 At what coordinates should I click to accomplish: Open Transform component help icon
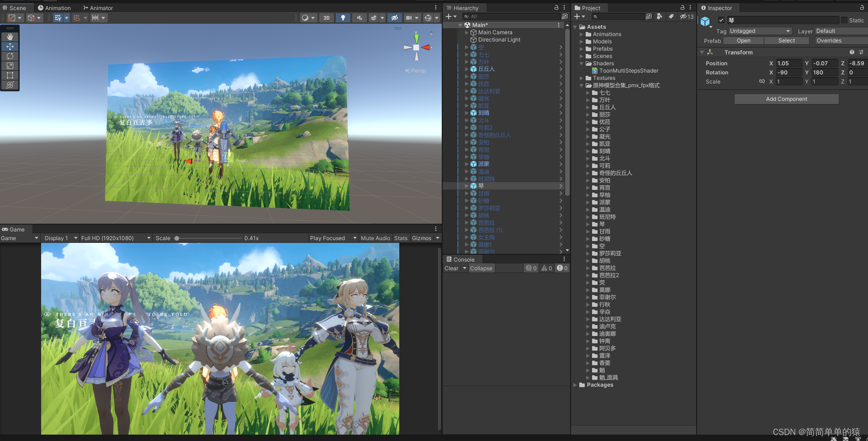click(x=852, y=52)
